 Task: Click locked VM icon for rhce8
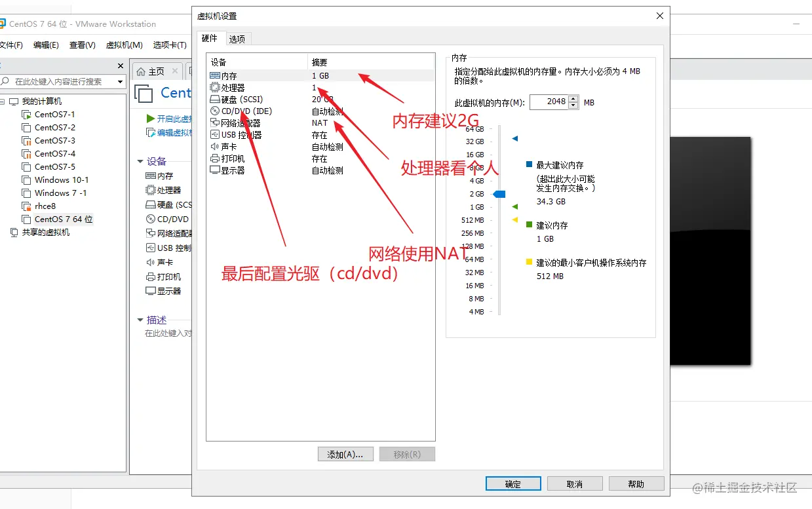click(x=26, y=206)
